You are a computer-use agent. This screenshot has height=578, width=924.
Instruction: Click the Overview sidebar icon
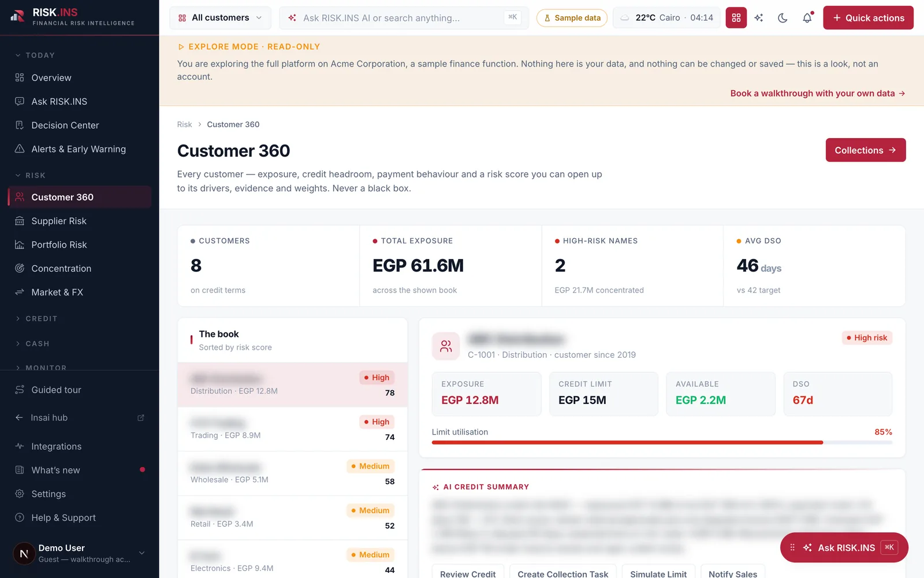point(20,77)
